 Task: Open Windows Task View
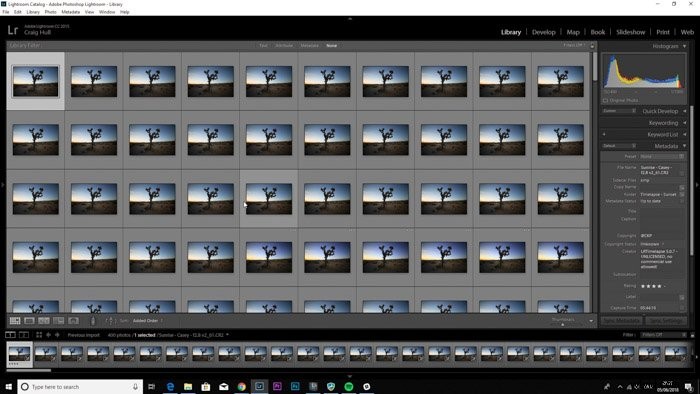pyautogui.click(x=151, y=386)
